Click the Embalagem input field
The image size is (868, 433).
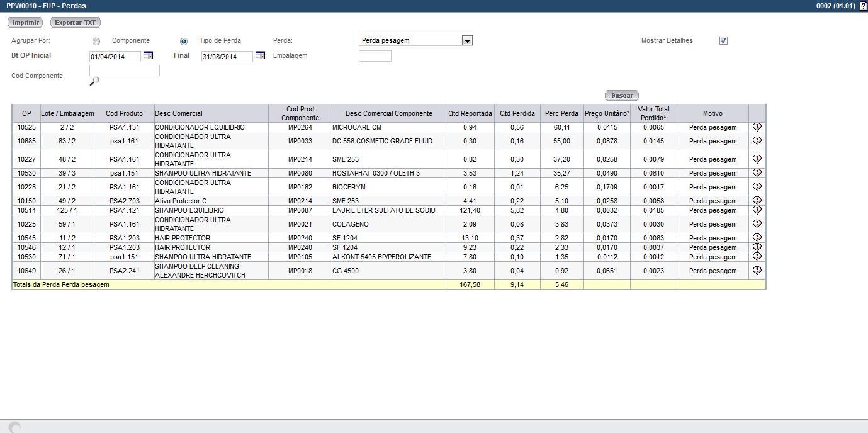pos(375,56)
